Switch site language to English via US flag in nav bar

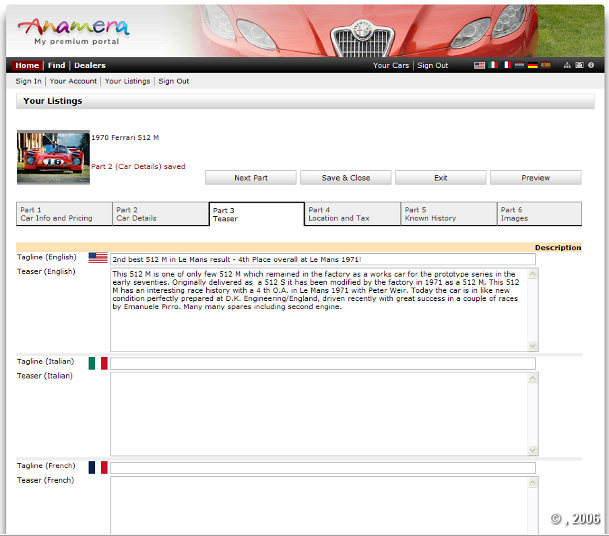click(x=479, y=65)
